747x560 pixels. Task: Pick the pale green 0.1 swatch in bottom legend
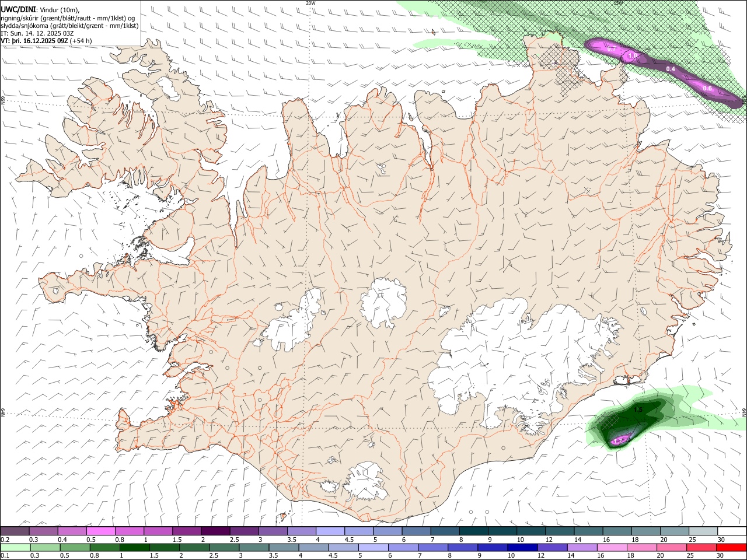pos(15,548)
